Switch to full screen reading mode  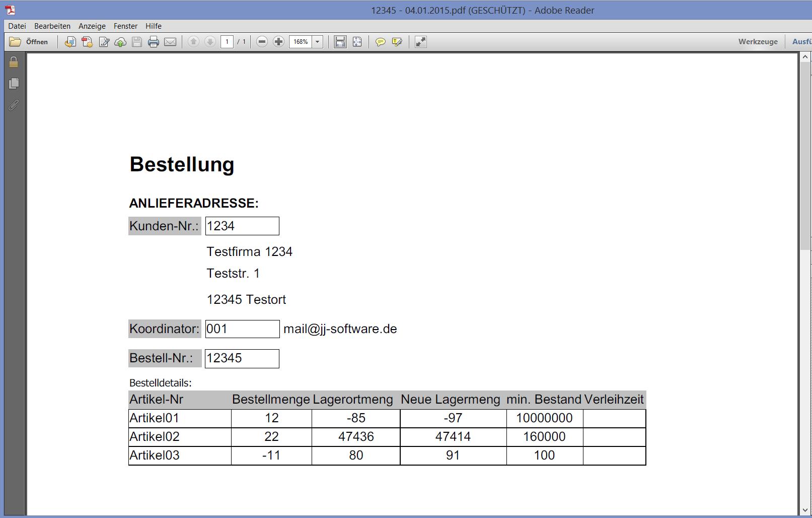[x=421, y=42]
